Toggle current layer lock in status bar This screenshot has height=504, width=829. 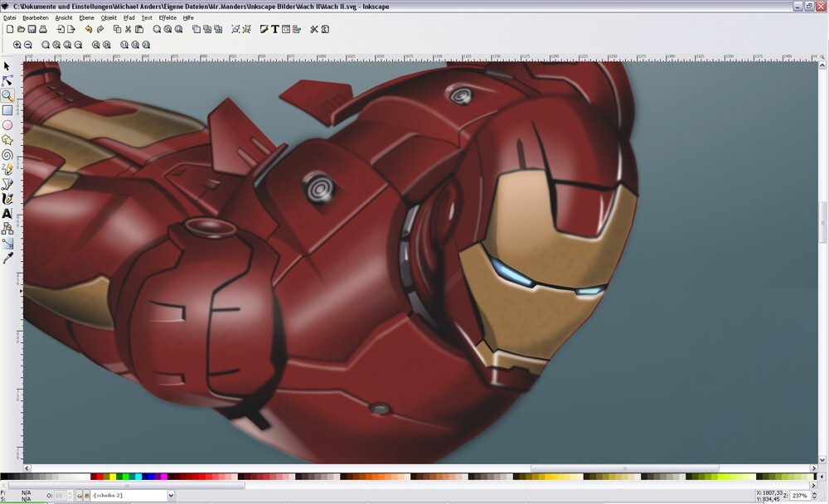(87, 496)
